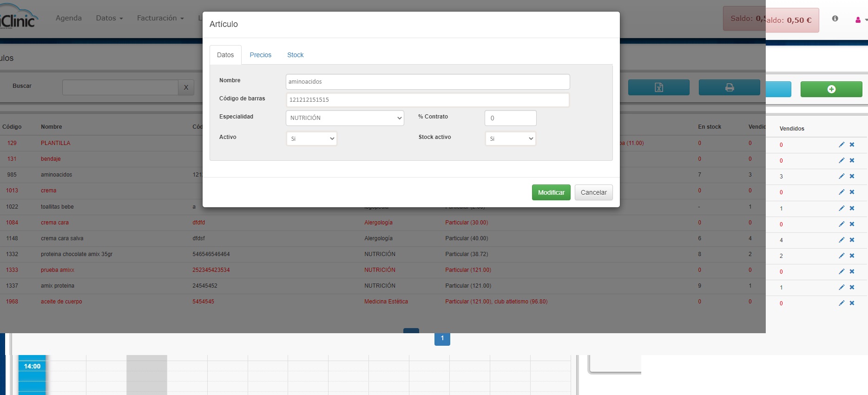Go to page 1 in pagination
The image size is (868, 395).
pyautogui.click(x=442, y=338)
